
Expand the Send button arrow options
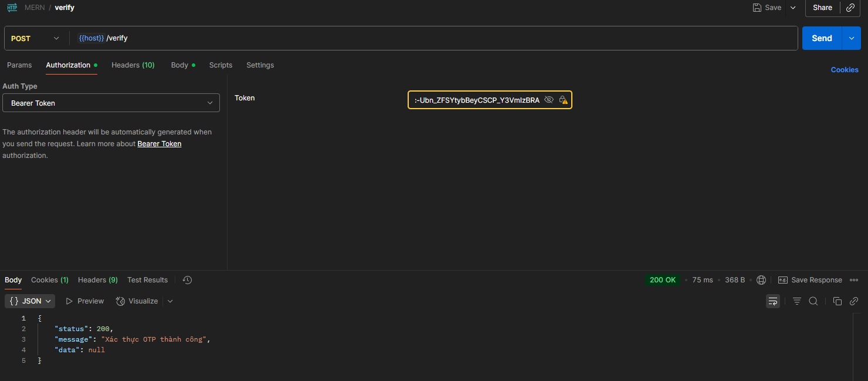(x=852, y=38)
